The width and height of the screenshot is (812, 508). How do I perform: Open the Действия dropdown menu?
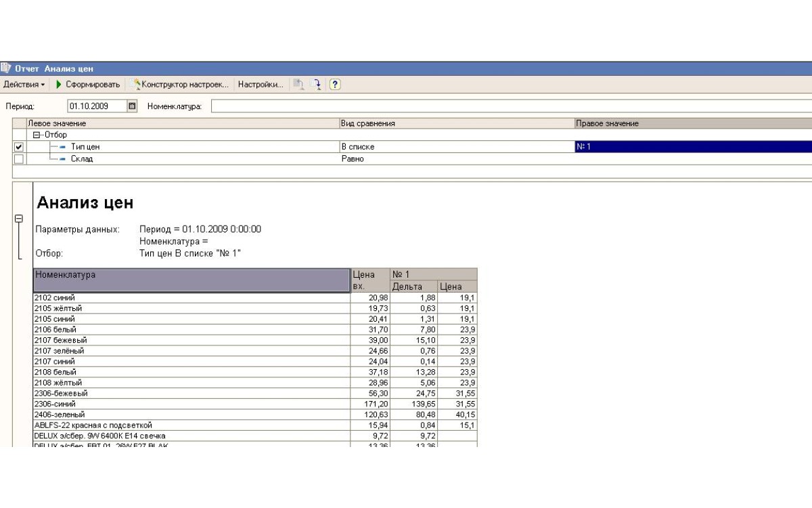[24, 85]
